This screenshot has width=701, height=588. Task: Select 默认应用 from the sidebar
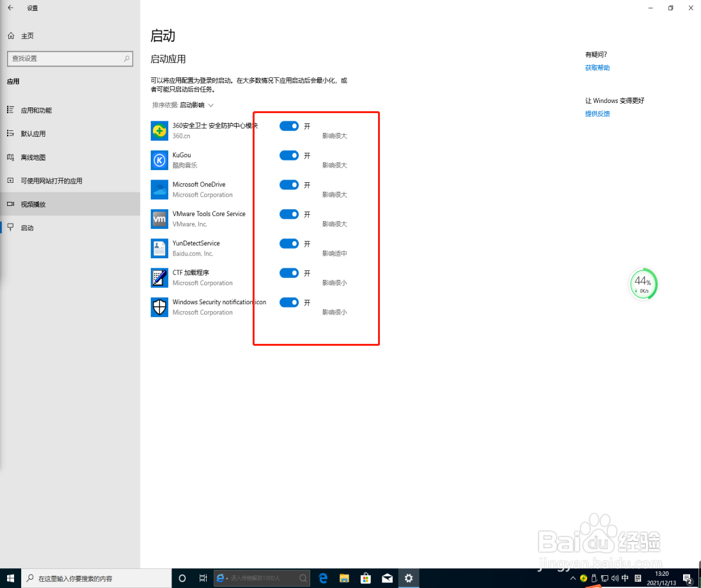tap(38, 133)
